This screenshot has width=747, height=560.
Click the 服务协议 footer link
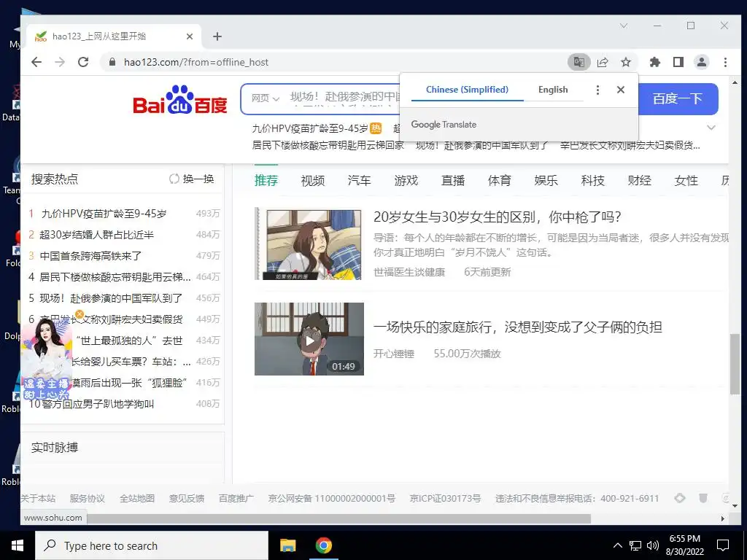[x=88, y=498]
